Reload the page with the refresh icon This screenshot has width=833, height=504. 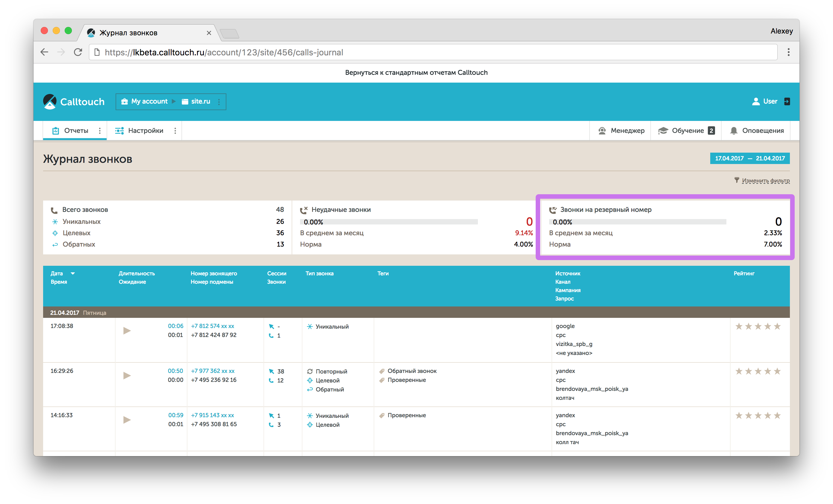(78, 52)
